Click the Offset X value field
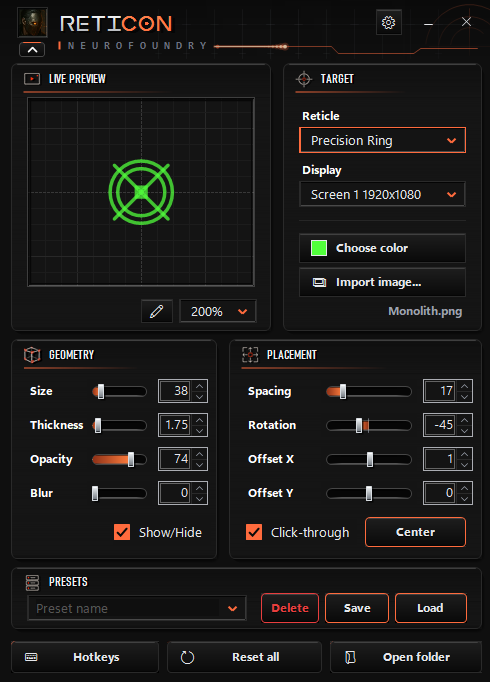This screenshot has width=490, height=682. [x=440, y=459]
